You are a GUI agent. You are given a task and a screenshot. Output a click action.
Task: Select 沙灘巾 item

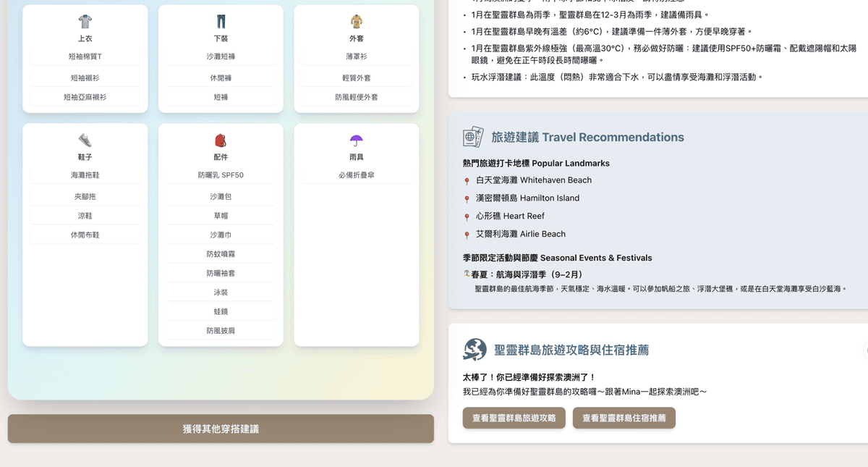221,235
